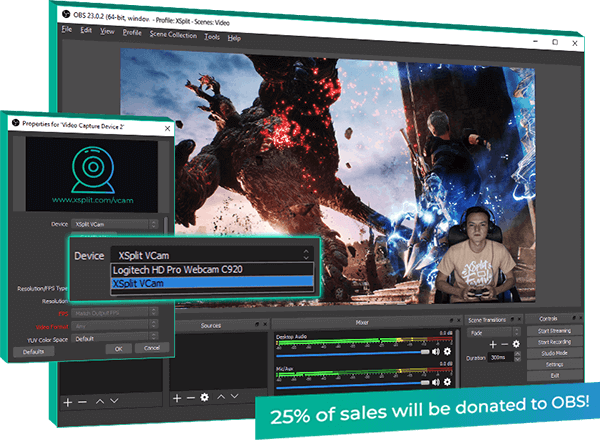600x440 pixels.
Task: Mute Desktop Audio speaker icon
Action: [x=436, y=351]
